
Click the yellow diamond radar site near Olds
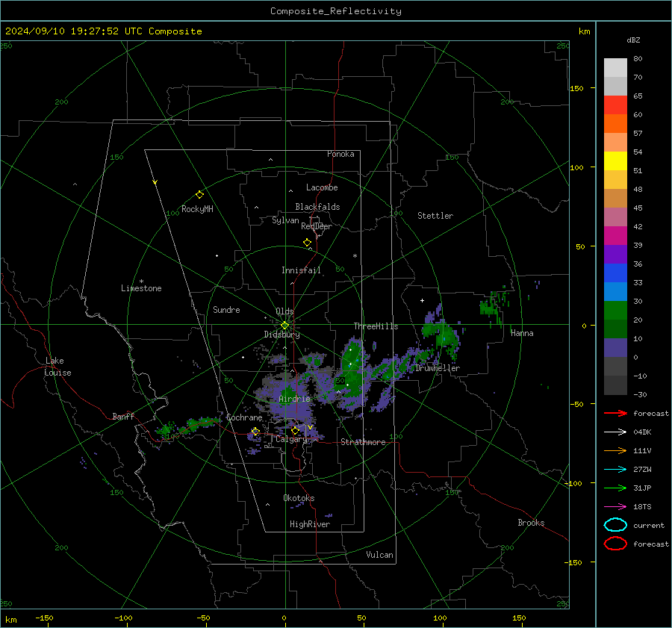tap(284, 326)
